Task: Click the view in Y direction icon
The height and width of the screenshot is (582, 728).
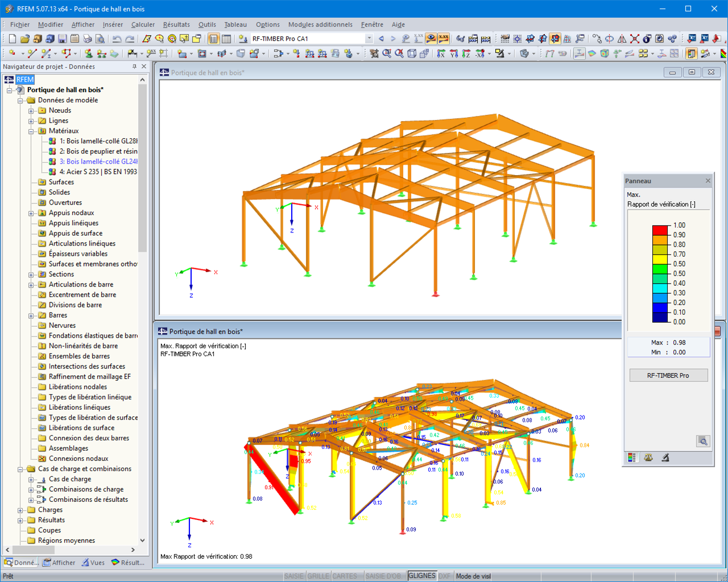Action: (453, 53)
